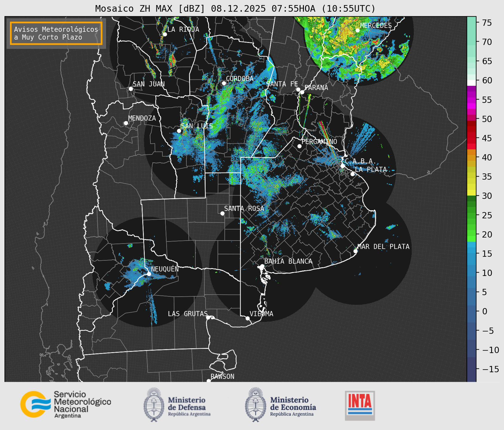Click the San Juan city marker
Viewport: 504px width, 430px height.
point(131,89)
